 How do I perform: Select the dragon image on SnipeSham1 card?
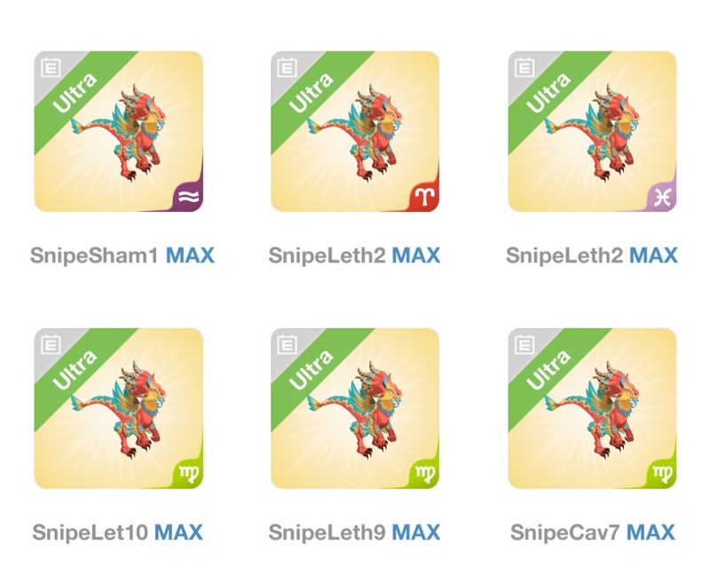point(119,133)
